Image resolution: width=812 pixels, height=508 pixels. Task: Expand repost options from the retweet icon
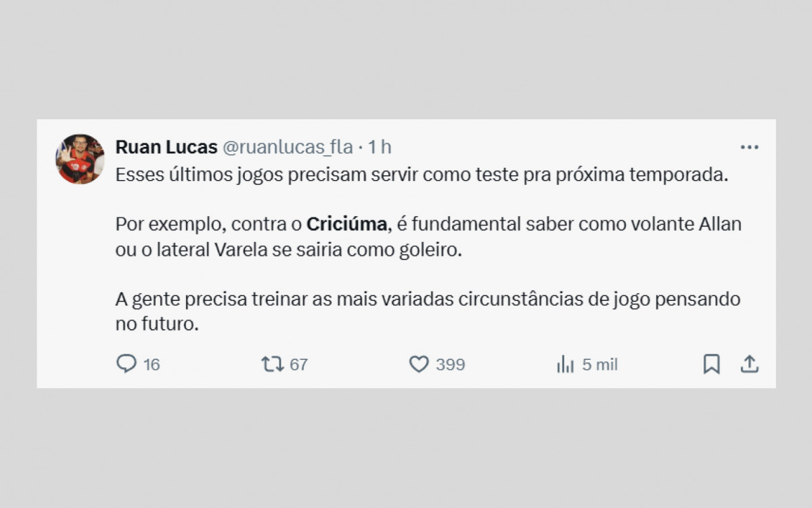[272, 364]
